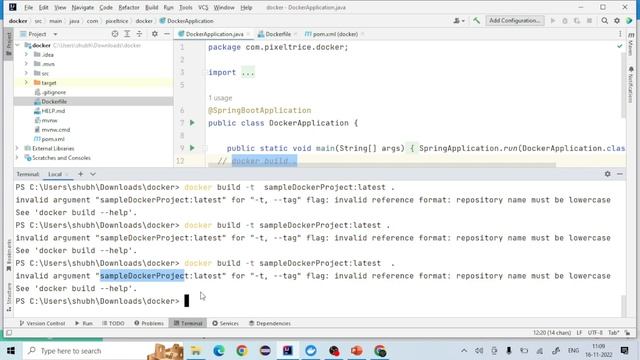Click the Build project hammer icon
Image resolution: width=640 pixels, height=360 pixels.
[476, 20]
